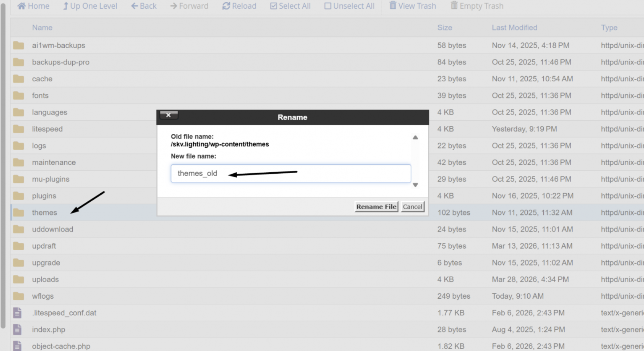Image resolution: width=644 pixels, height=351 pixels.
Task: Select the plugins folder name
Action: 44,196
